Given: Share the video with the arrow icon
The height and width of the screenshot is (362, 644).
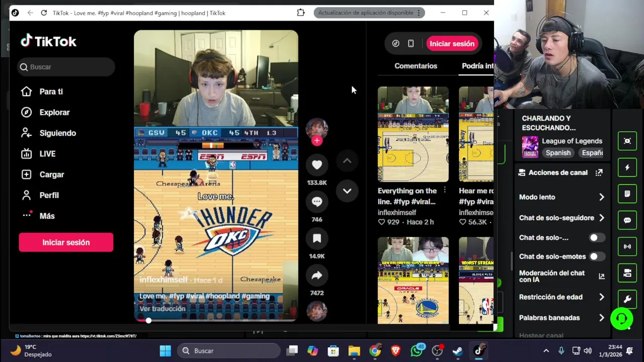Looking at the screenshot, I should pyautogui.click(x=317, y=275).
